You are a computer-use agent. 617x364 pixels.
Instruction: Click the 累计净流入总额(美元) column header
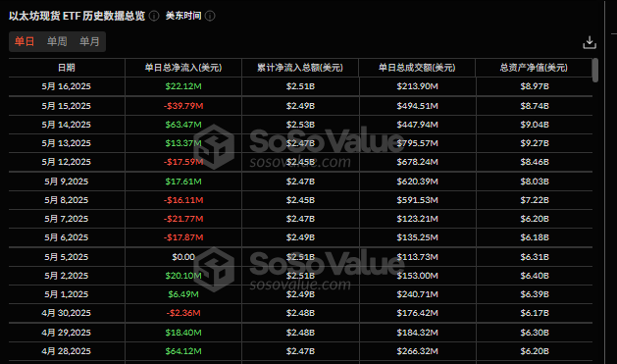click(300, 68)
